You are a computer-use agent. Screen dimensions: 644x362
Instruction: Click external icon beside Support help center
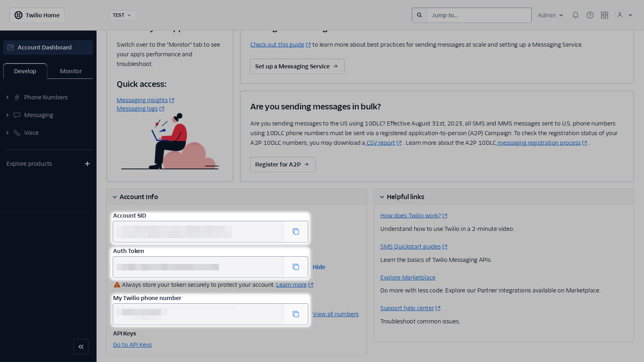click(x=438, y=309)
